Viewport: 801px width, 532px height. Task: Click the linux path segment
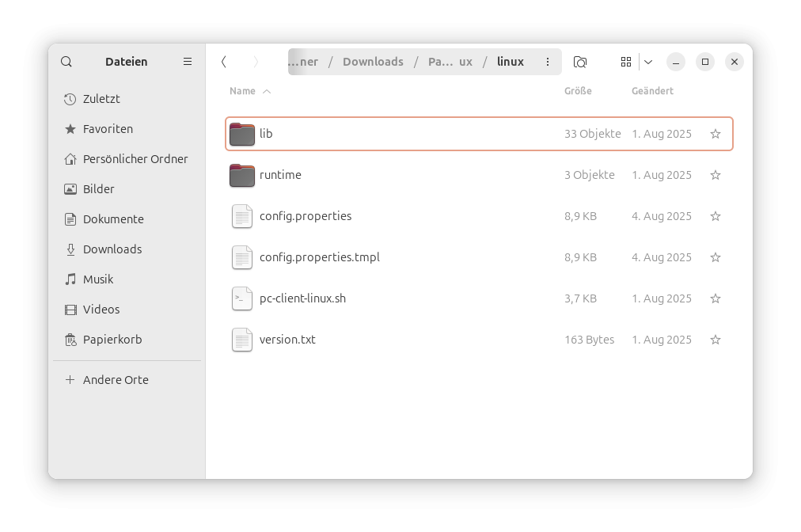[x=511, y=62]
